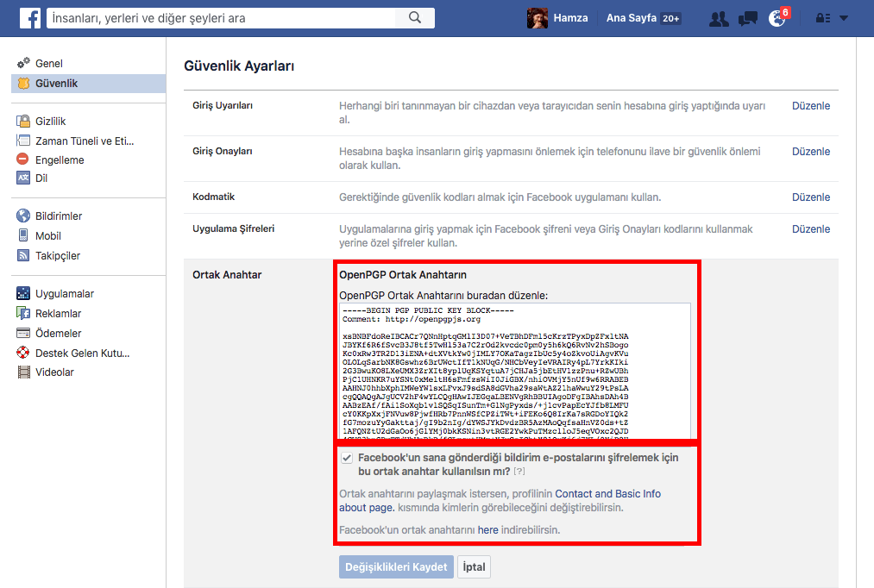This screenshot has width=874, height=588.
Task: Open Hamza profile name link
Action: click(x=570, y=18)
